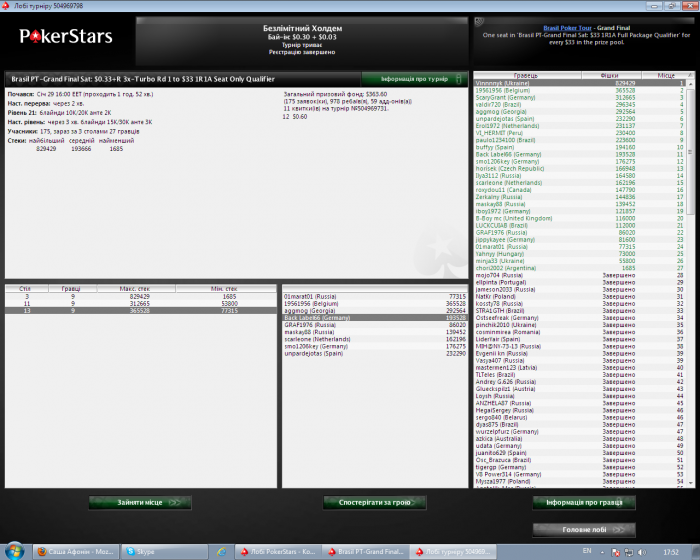700x560 pixels.
Task: Sort ranking list by the Гравець column header
Action: tap(528, 75)
